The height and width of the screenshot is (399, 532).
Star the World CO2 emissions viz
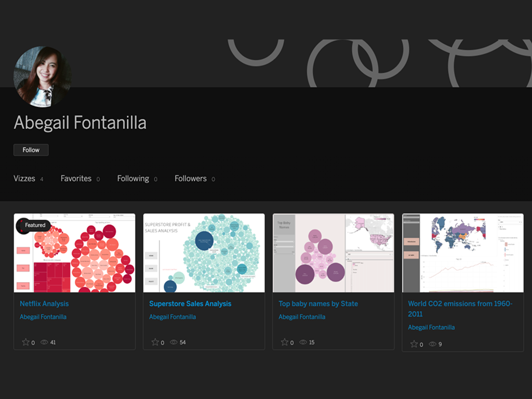[414, 344]
